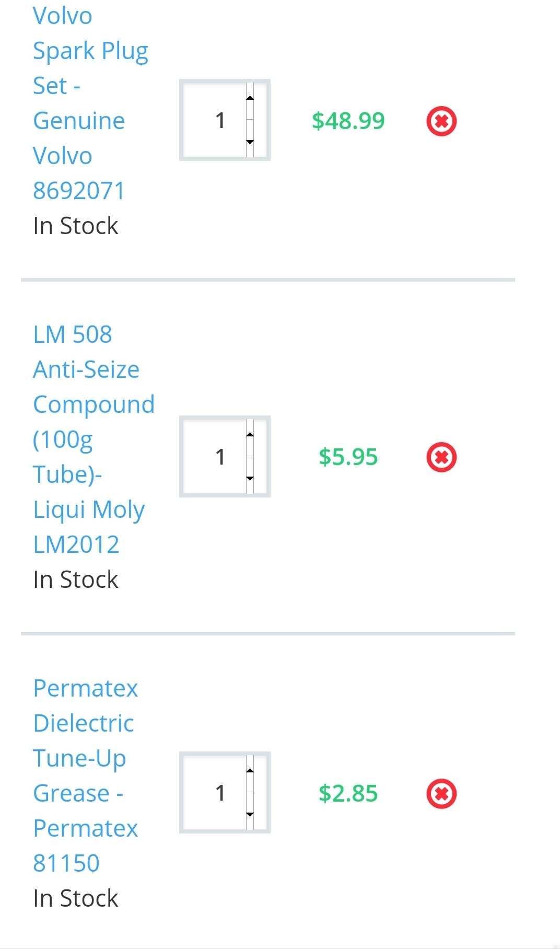Remove the Volvo Spark Plug Set item
Image resolution: width=560 pixels, height=949 pixels.
pos(441,121)
